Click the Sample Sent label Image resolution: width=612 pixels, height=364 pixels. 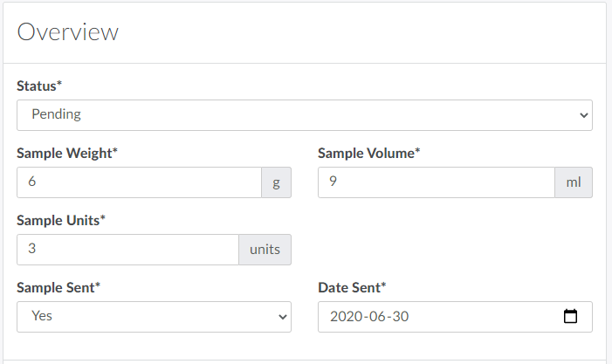point(58,287)
